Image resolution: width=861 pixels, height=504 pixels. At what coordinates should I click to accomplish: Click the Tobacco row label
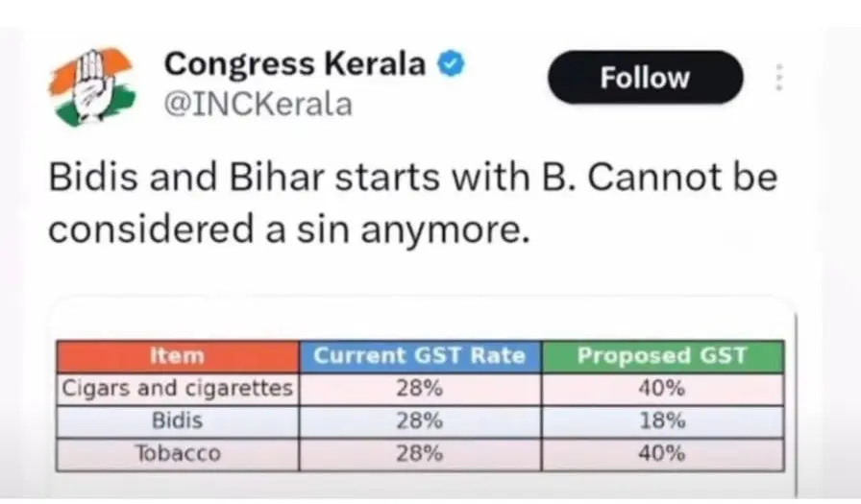pyautogui.click(x=178, y=453)
